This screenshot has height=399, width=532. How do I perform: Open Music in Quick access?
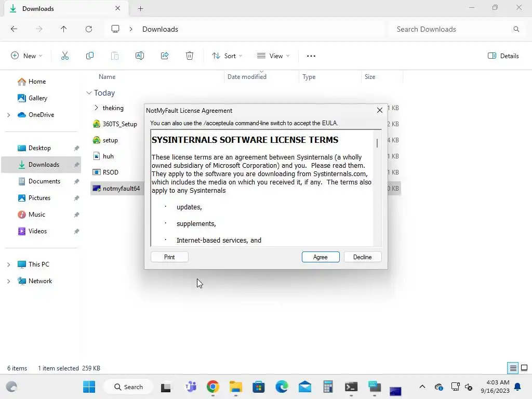coord(37,215)
